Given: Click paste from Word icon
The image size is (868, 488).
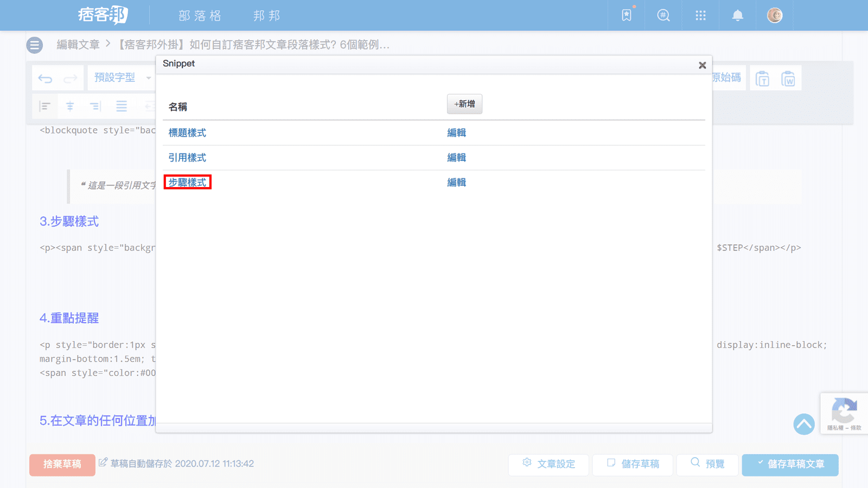Looking at the screenshot, I should 788,79.
